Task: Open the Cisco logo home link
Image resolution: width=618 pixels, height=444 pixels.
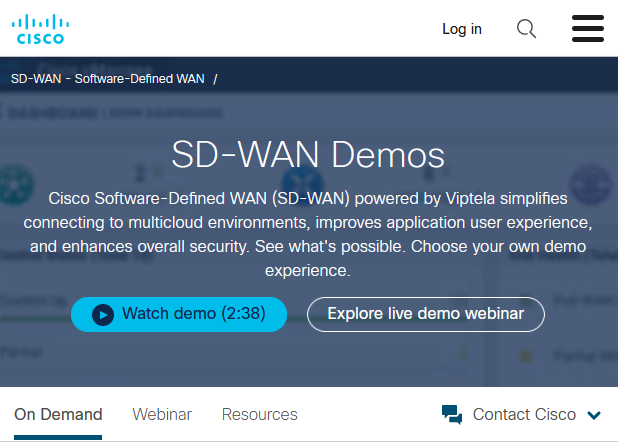Action: (x=40, y=29)
